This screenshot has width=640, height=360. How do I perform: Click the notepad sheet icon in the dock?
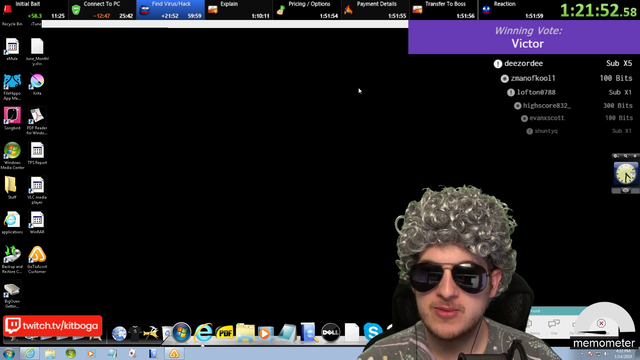coord(287,333)
